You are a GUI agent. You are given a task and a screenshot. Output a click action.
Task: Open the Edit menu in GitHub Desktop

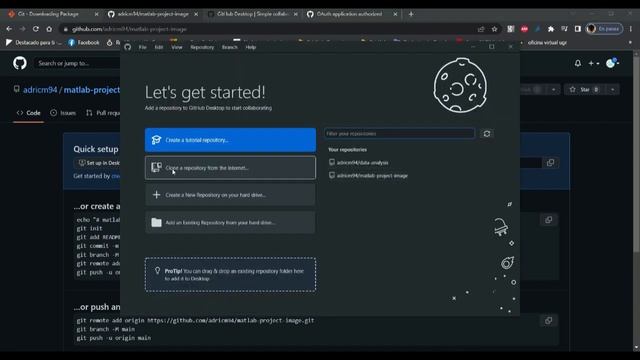tap(159, 47)
